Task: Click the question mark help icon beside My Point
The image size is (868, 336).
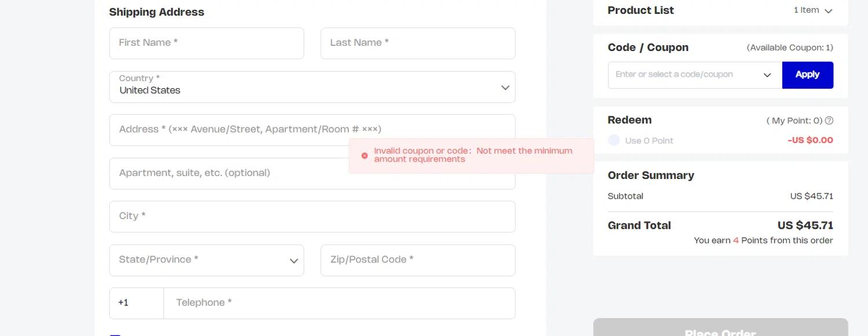Action: [x=829, y=120]
